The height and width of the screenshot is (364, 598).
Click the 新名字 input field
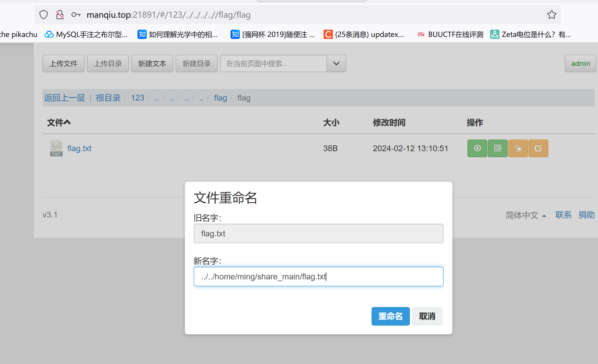(318, 276)
